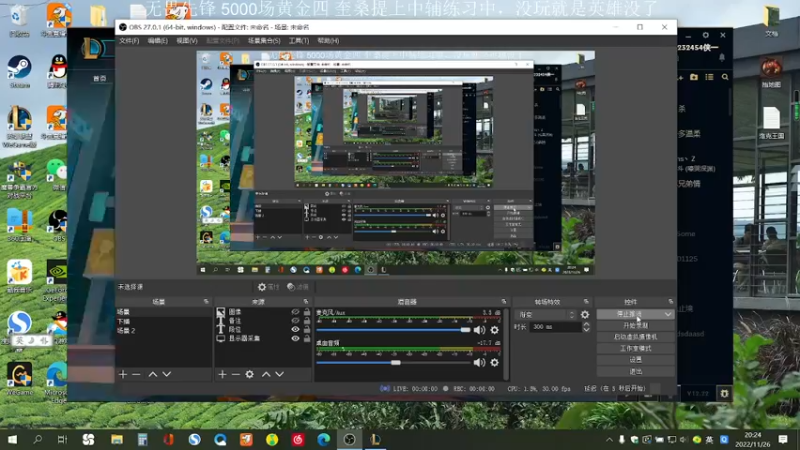Add a new source with plus icon
The height and width of the screenshot is (450, 800).
(x=222, y=374)
